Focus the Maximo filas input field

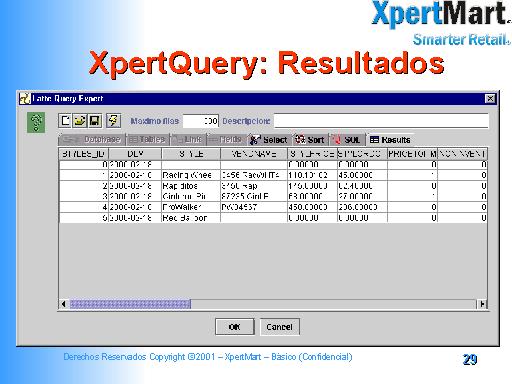click(201, 121)
